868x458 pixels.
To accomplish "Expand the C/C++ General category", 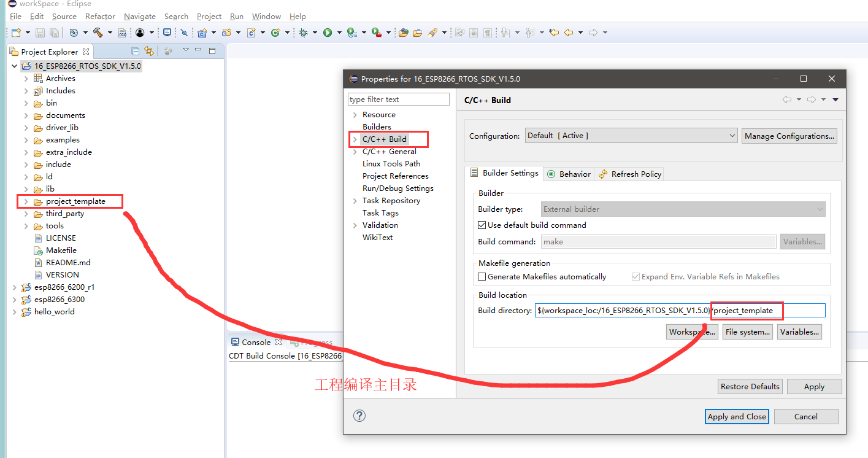I will point(355,152).
